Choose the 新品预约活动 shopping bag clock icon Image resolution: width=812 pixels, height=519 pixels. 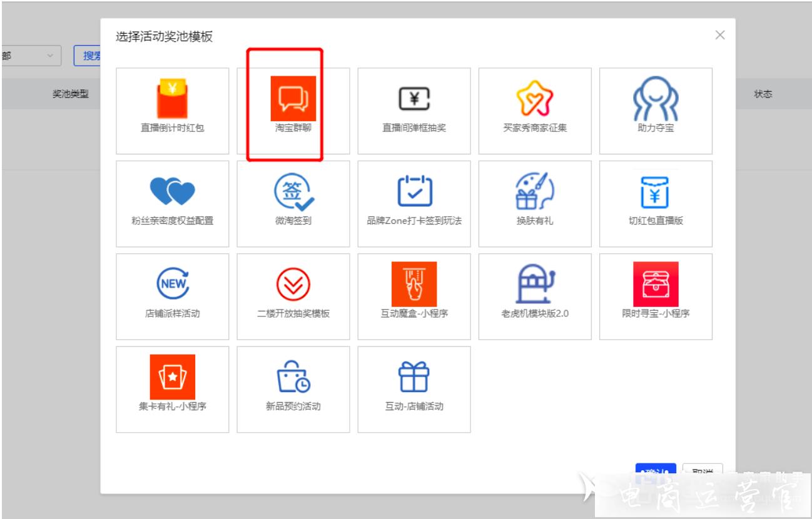coord(293,376)
